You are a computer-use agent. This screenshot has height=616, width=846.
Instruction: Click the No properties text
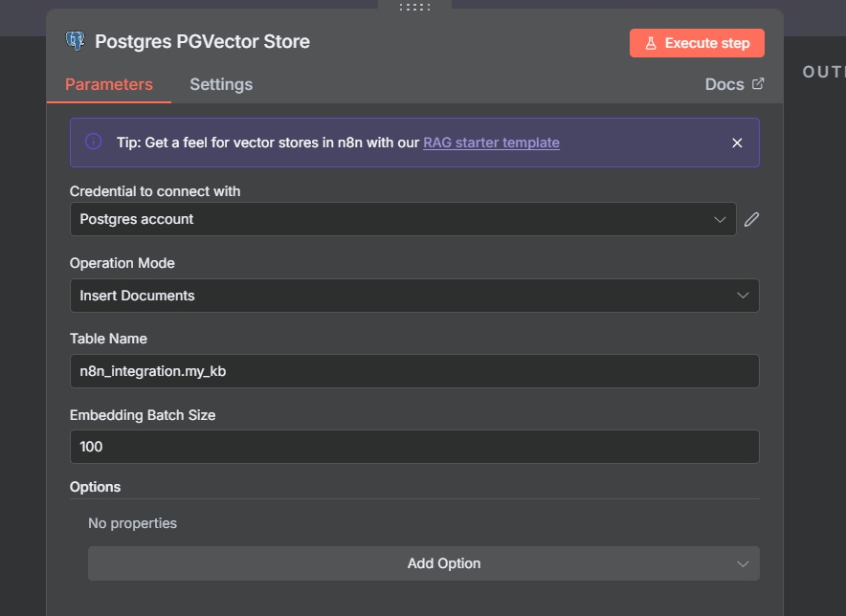click(x=132, y=523)
